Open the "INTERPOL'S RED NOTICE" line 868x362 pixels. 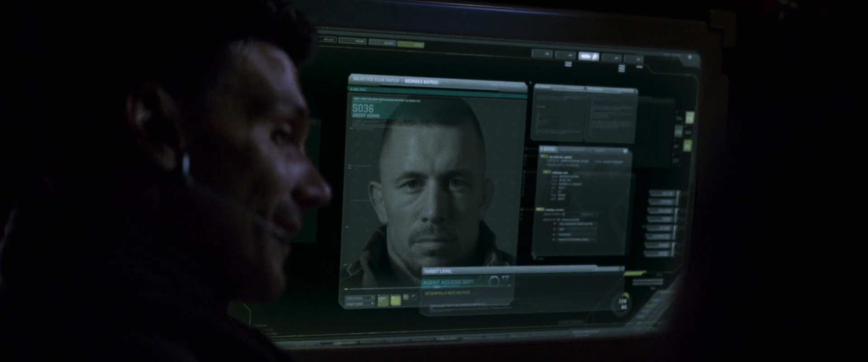(x=448, y=293)
